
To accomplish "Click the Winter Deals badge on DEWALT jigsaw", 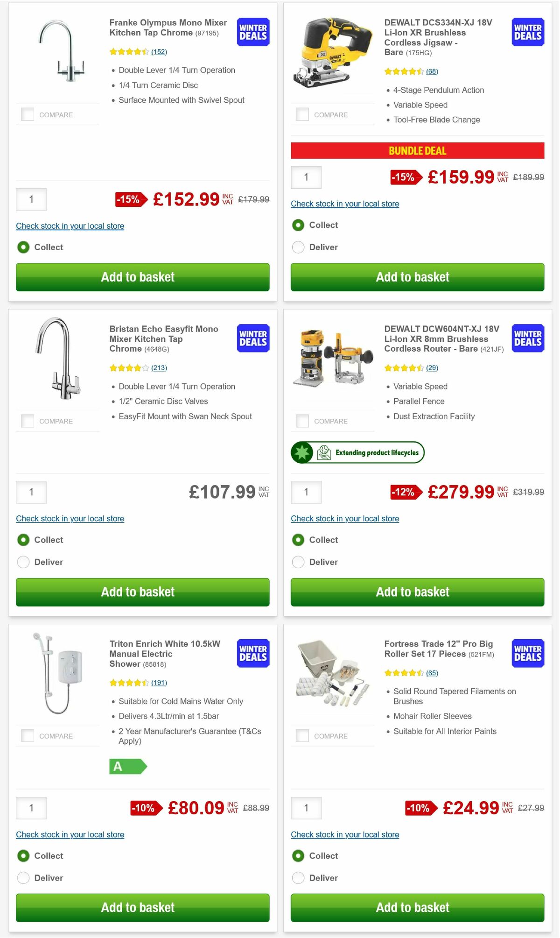I will (x=527, y=32).
